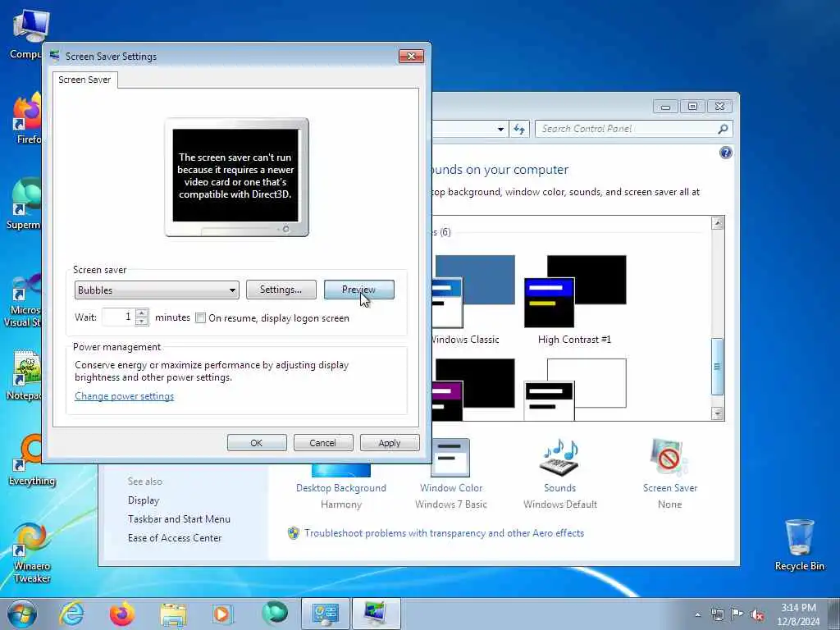Viewport: 840px width, 630px height.
Task: Open the network tray icon
Action: click(717, 614)
